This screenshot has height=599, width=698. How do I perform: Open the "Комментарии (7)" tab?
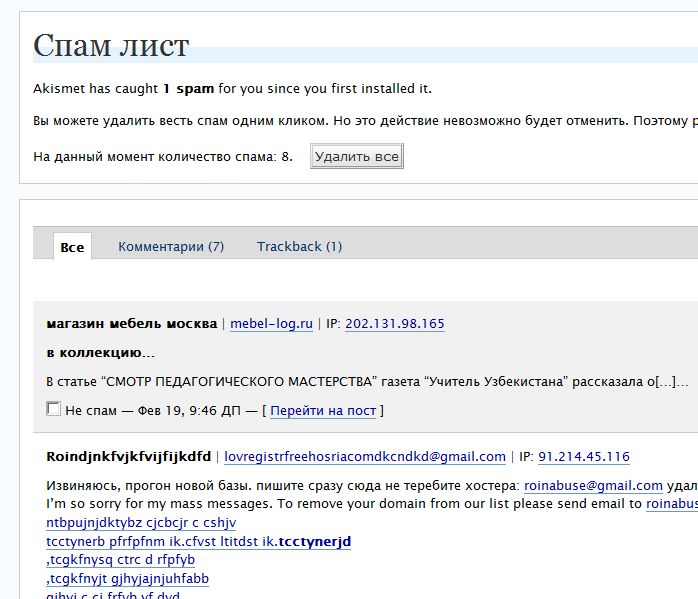point(170,247)
